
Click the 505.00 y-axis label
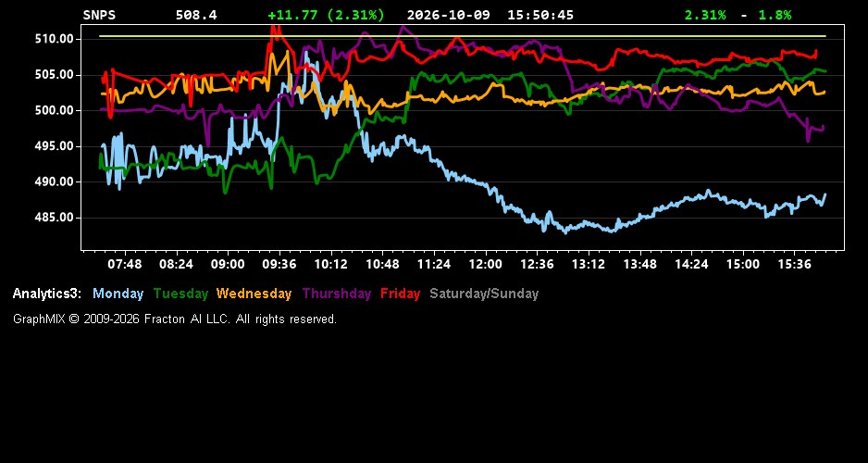point(54,75)
